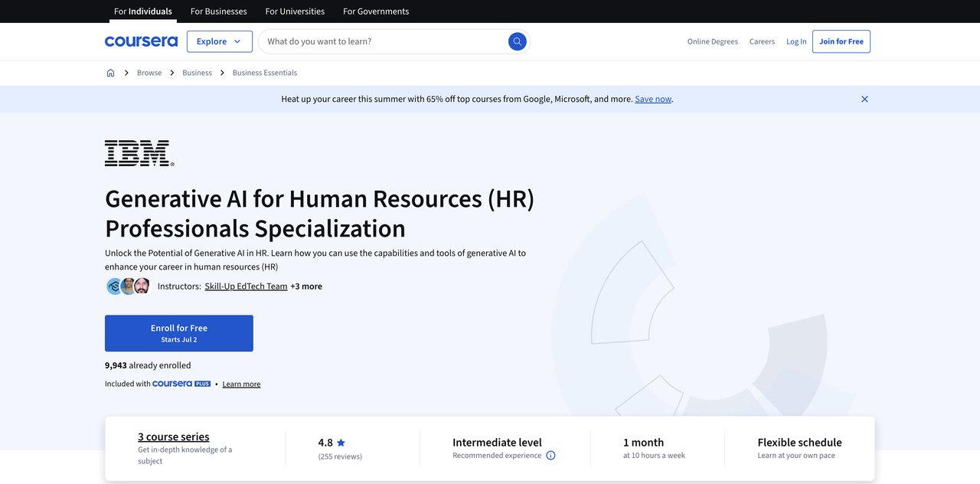The width and height of the screenshot is (980, 484).
Task: Click the Coursera logo
Action: [x=141, y=41]
